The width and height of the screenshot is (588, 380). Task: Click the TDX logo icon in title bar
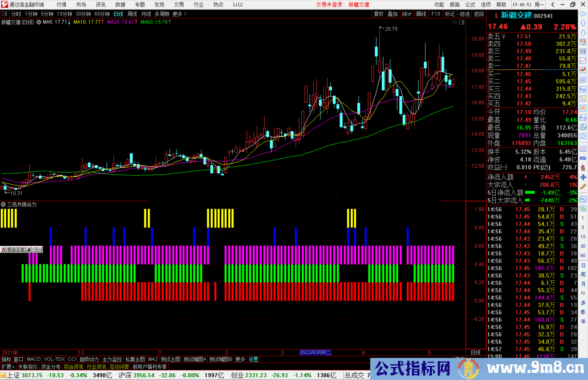click(5, 5)
